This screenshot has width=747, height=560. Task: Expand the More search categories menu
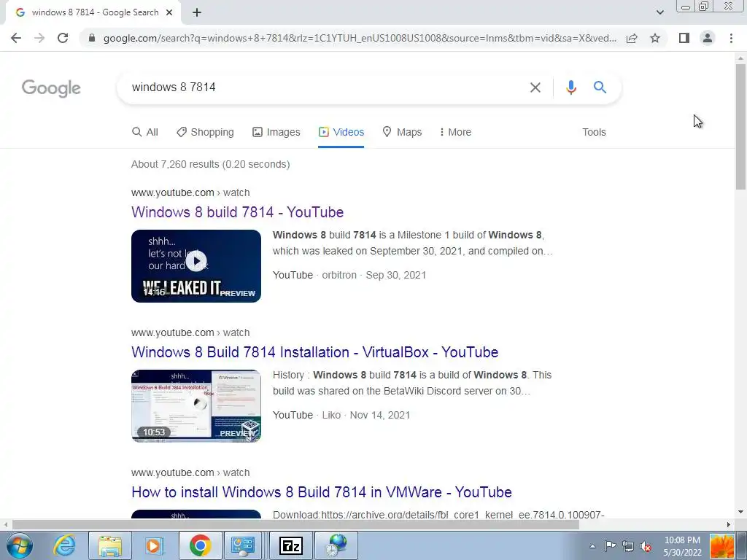455,132
